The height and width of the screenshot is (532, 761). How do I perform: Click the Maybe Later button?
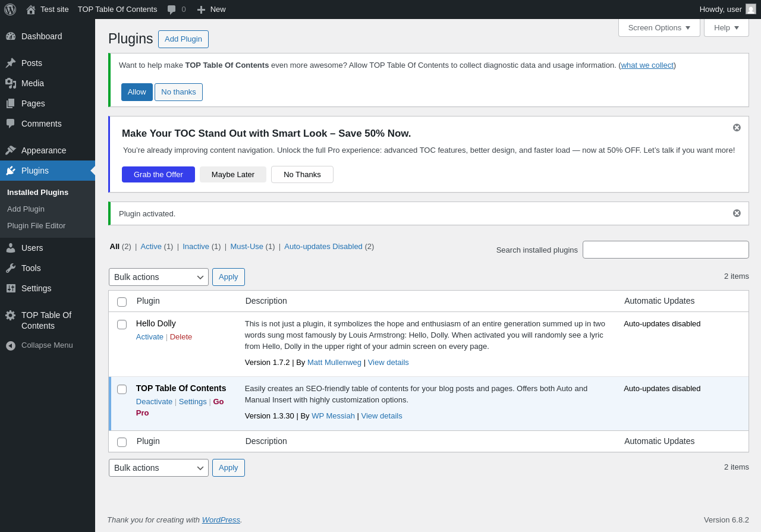[x=233, y=175]
